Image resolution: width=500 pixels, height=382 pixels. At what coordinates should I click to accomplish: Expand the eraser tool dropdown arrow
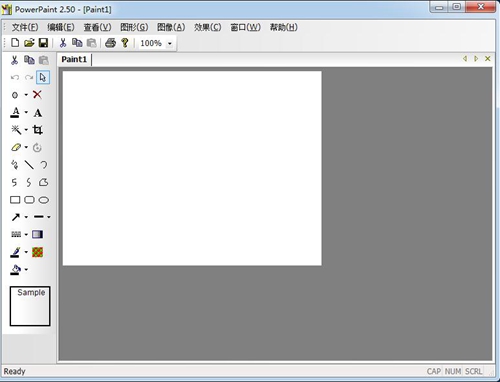point(26,147)
